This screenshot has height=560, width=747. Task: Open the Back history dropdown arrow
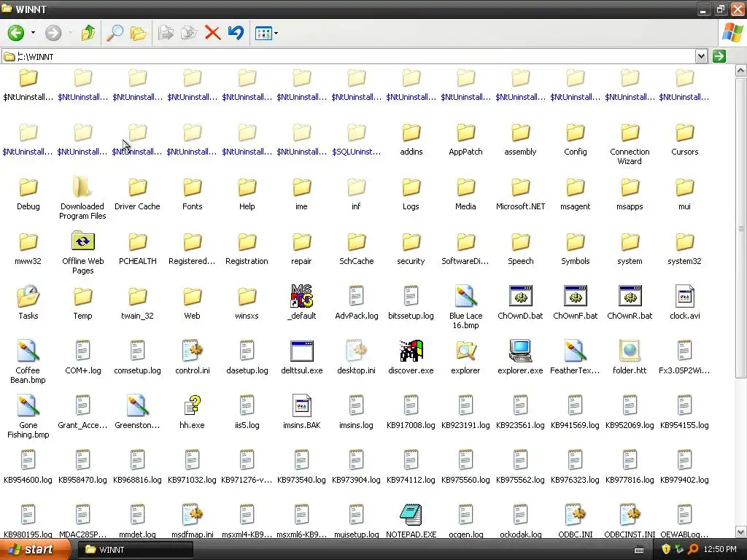pyautogui.click(x=33, y=33)
